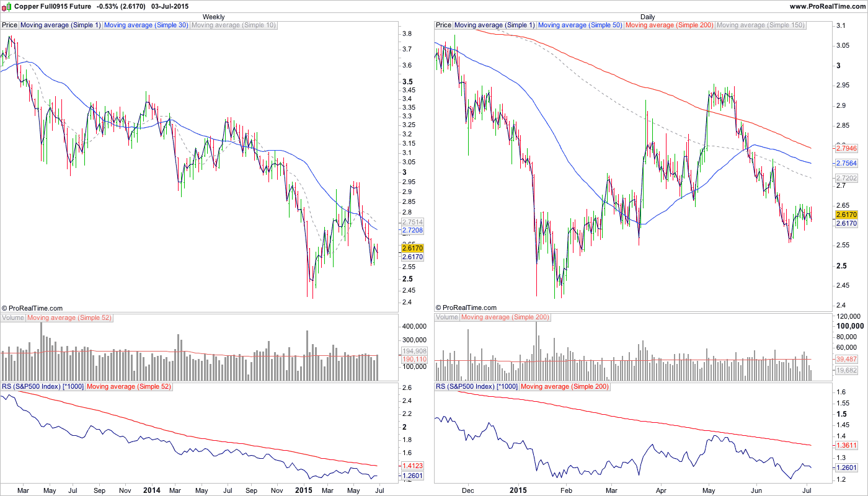868x496 pixels.
Task: Click the gray 2.7202 price tag
Action: pos(846,177)
